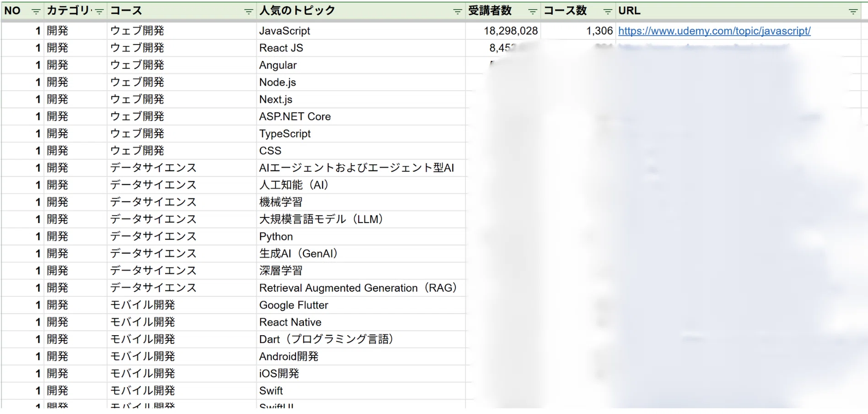
Task: Open the Udemy JavaScript topic link
Action: [714, 31]
